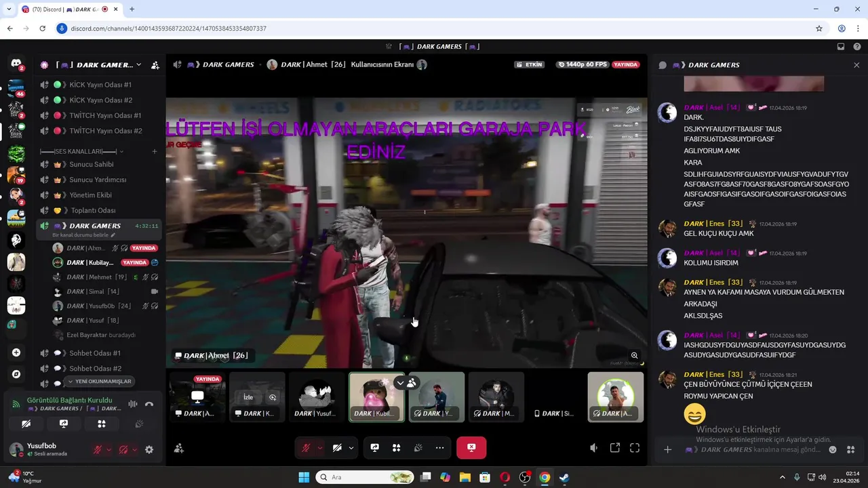Toggle noise suppression waveform icon
The width and height of the screenshot is (868, 488).
tap(133, 404)
